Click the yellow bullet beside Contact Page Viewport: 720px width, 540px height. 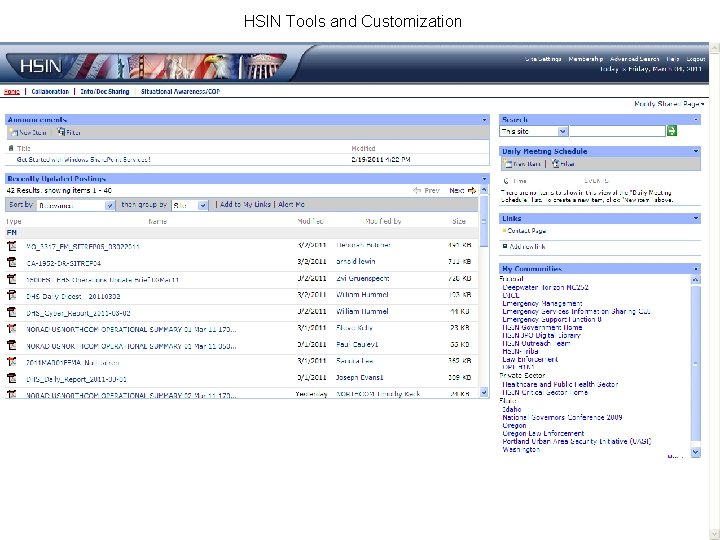point(504,231)
